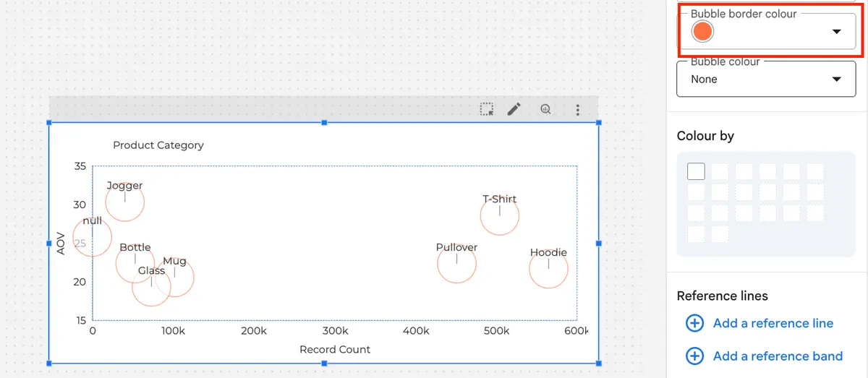Select the first Colour by swatch box
The image size is (868, 378).
pos(696,171)
